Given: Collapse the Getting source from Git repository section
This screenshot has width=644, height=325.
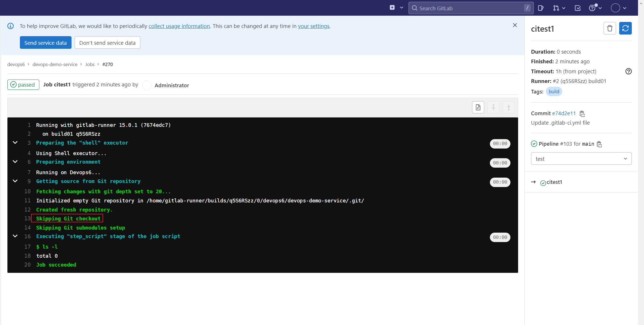Looking at the screenshot, I should (15, 181).
